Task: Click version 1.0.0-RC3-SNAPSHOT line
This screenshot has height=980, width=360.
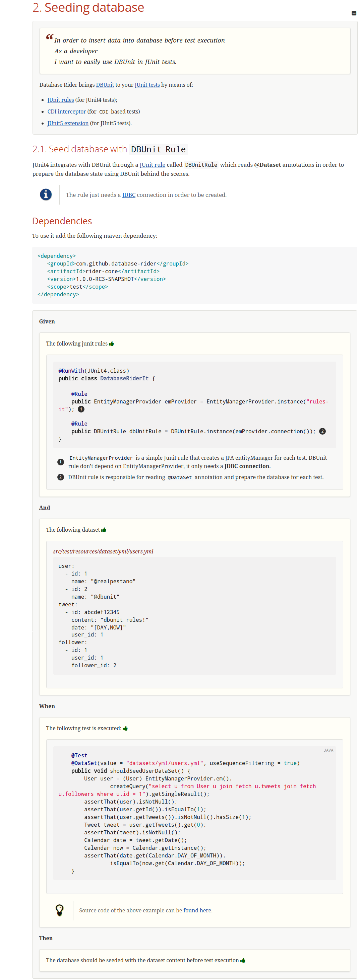Action: (x=107, y=279)
